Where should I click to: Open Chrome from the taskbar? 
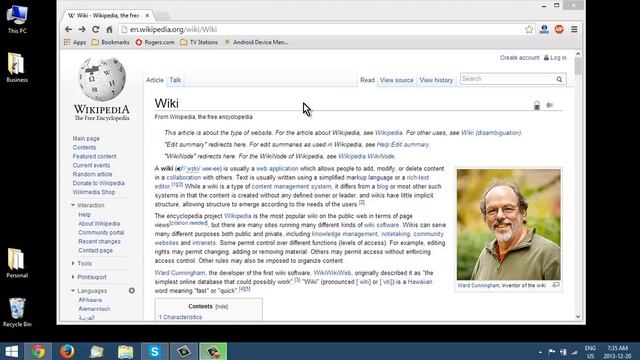(38, 351)
